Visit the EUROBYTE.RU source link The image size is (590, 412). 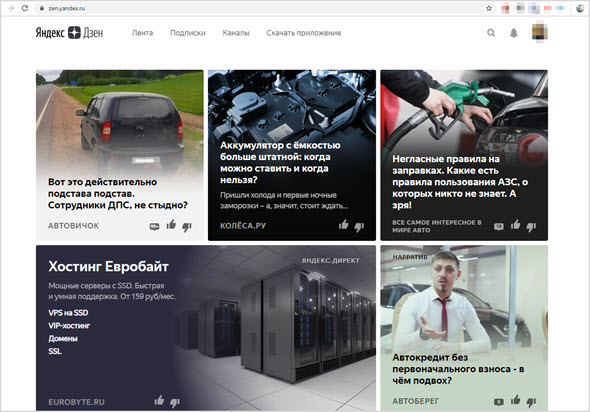(x=76, y=402)
